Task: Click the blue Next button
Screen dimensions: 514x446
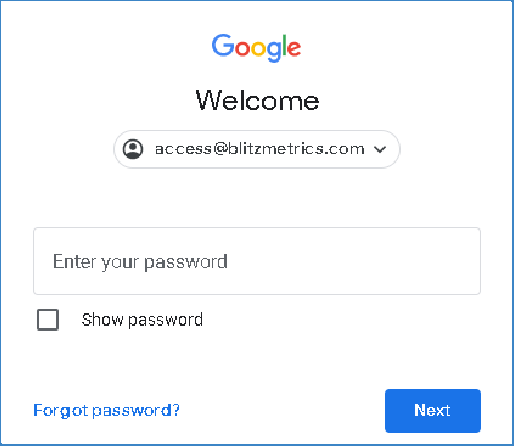Action: click(433, 411)
